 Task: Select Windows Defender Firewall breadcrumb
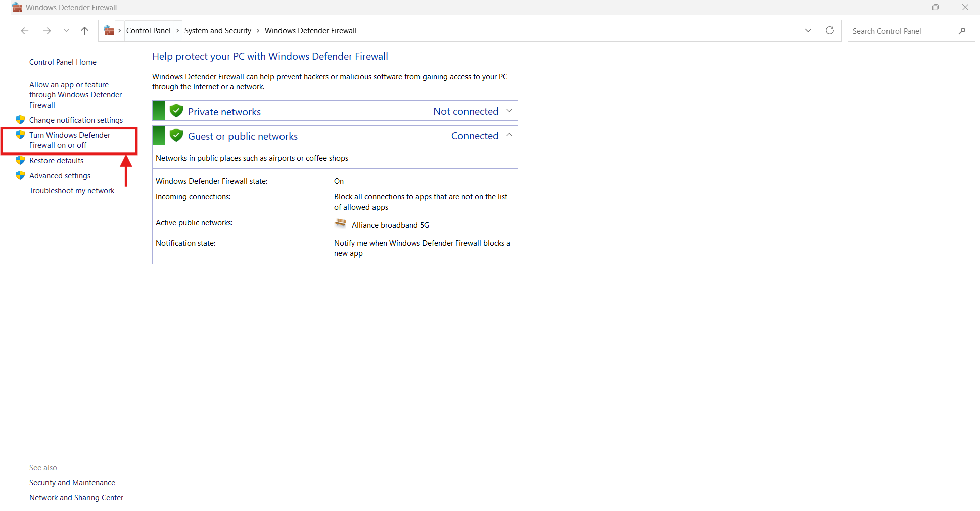pyautogui.click(x=311, y=31)
